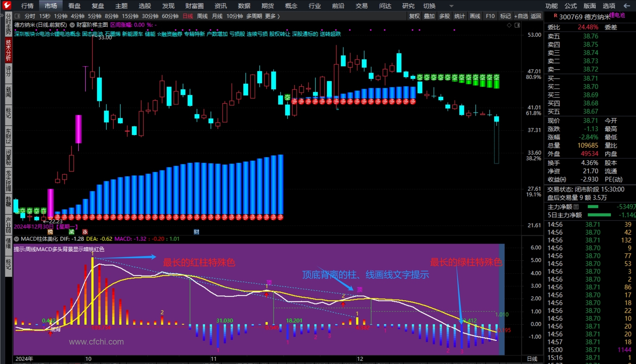Open 技术分析 sidebar tab
The height and width of the screenshot is (364, 636).
coord(8,50)
